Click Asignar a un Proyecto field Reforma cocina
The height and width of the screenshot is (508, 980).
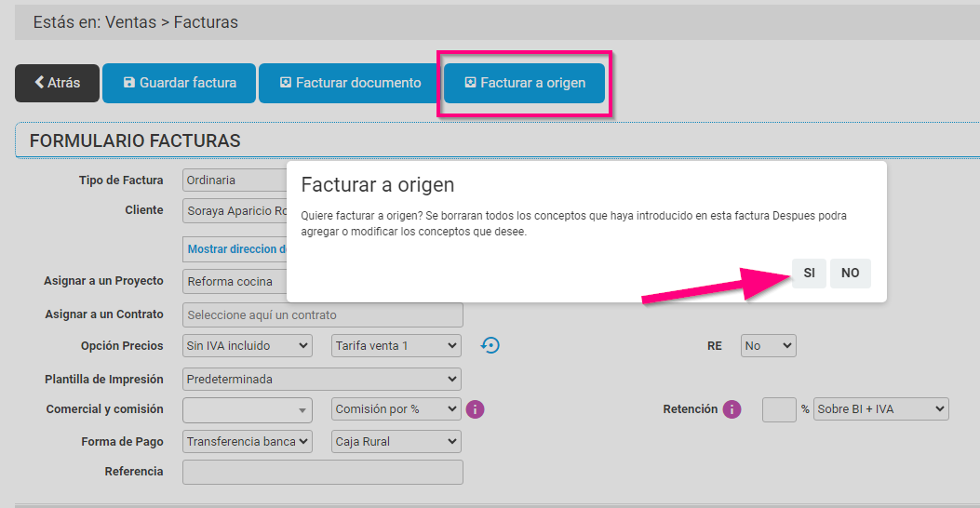pos(235,281)
